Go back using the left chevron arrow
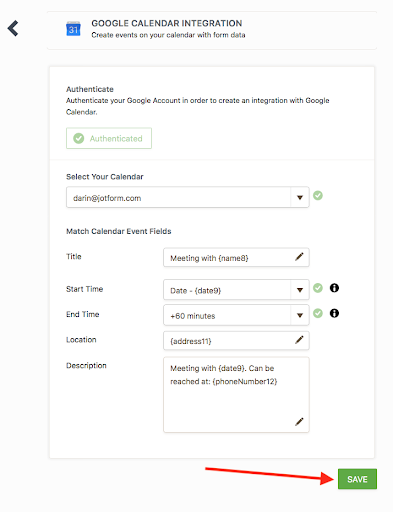The height and width of the screenshot is (512, 393). [x=13, y=28]
